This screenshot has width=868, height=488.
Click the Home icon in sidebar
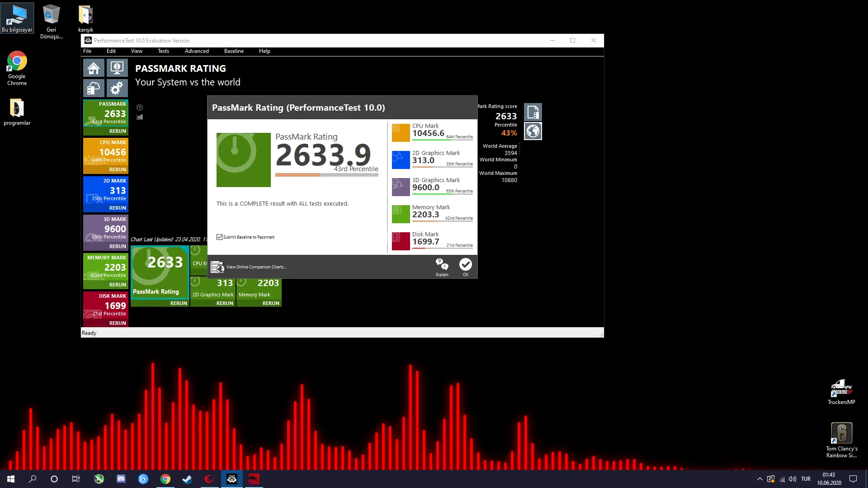click(x=94, y=68)
